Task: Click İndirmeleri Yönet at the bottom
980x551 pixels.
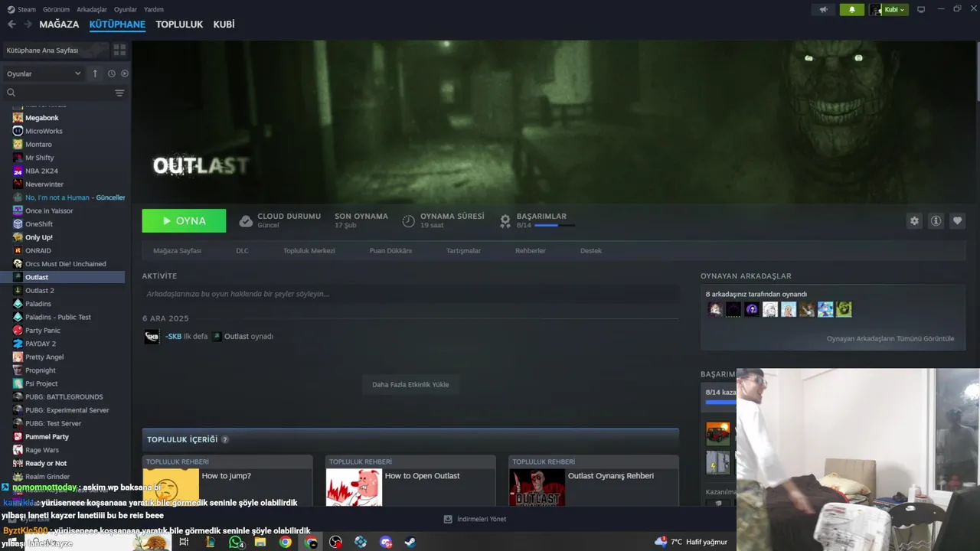Action: tap(475, 519)
